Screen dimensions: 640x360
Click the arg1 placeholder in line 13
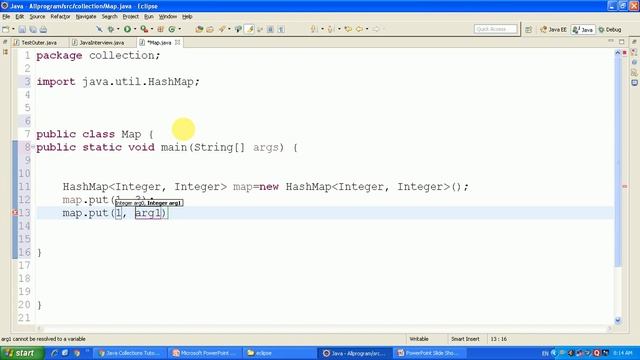(148, 213)
